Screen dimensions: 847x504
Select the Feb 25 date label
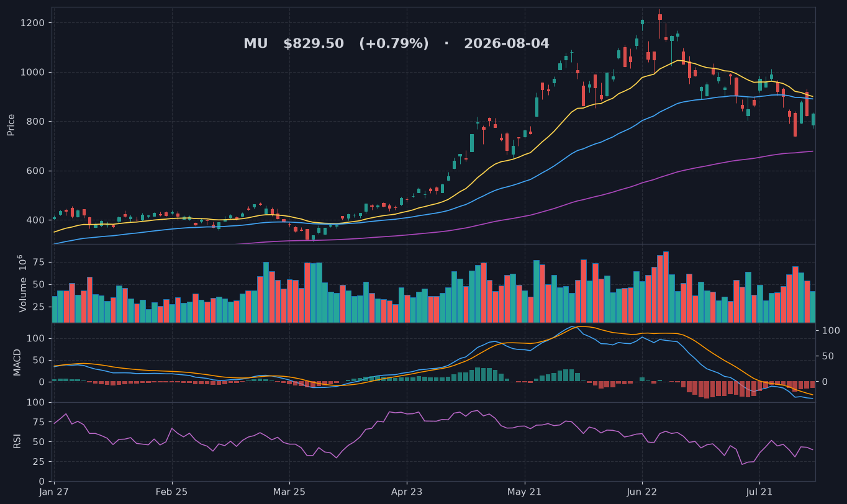click(x=172, y=492)
